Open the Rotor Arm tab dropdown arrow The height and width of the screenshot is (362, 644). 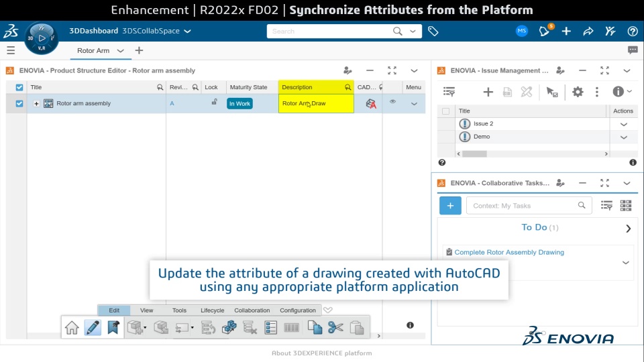pos(120,51)
